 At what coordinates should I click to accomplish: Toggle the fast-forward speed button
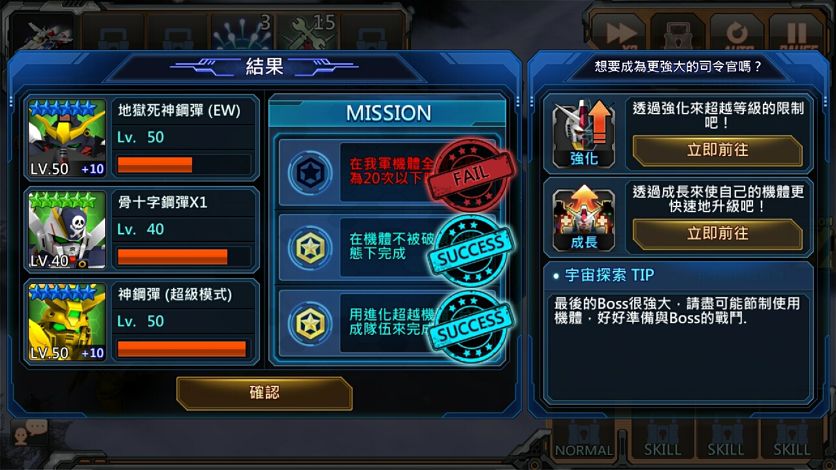tap(618, 33)
